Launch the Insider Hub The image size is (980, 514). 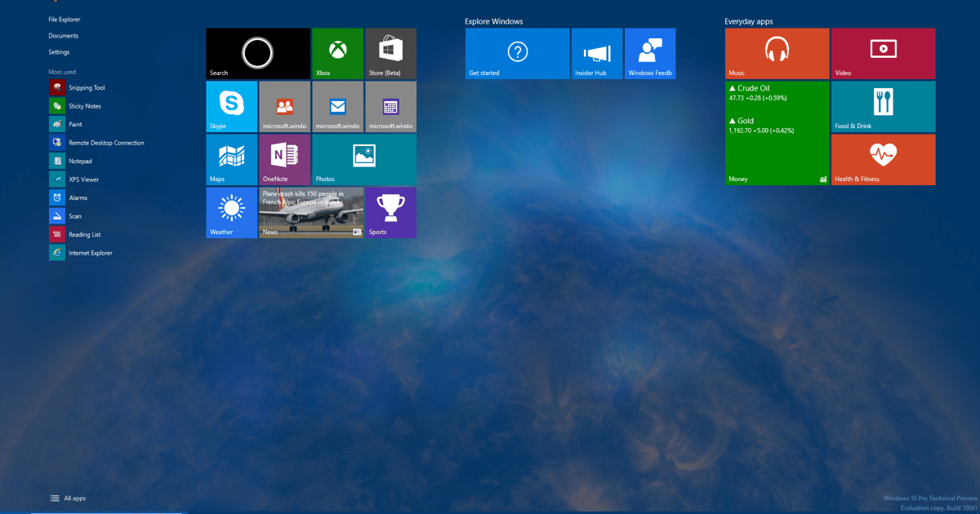tap(596, 53)
